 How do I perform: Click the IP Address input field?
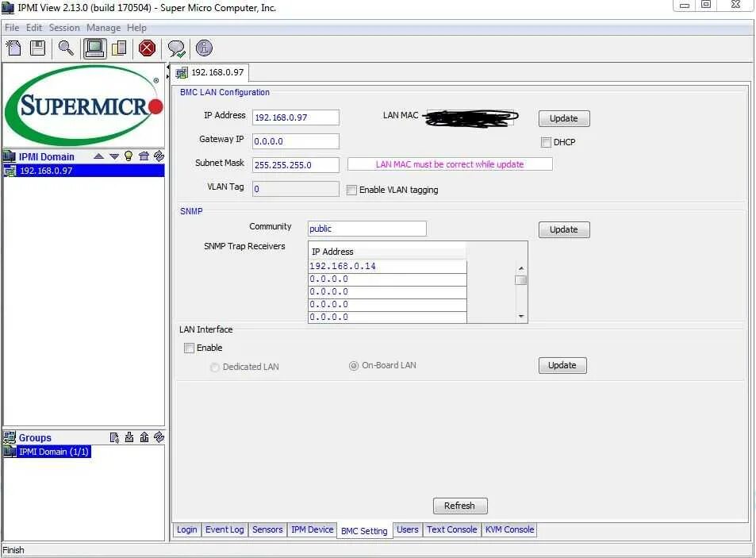click(296, 117)
